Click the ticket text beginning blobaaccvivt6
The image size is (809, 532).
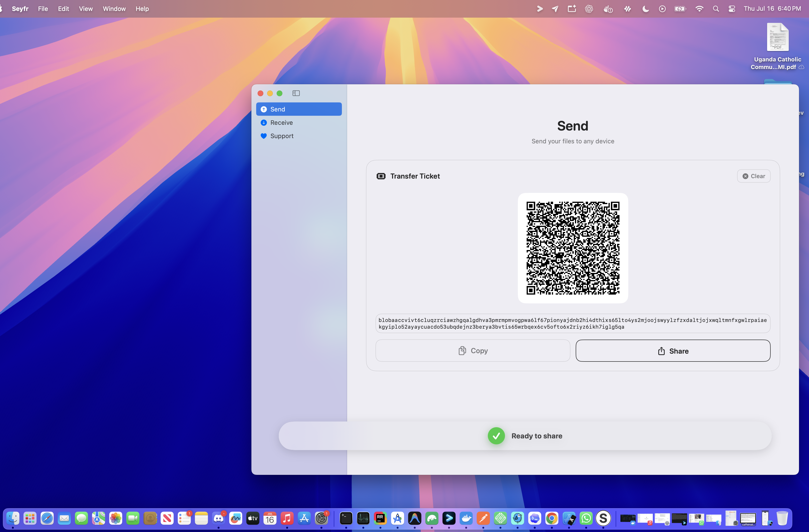(x=572, y=323)
